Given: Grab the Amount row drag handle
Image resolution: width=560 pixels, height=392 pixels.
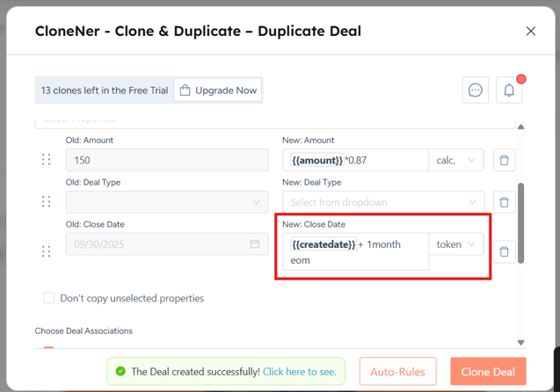Looking at the screenshot, I should [x=47, y=160].
